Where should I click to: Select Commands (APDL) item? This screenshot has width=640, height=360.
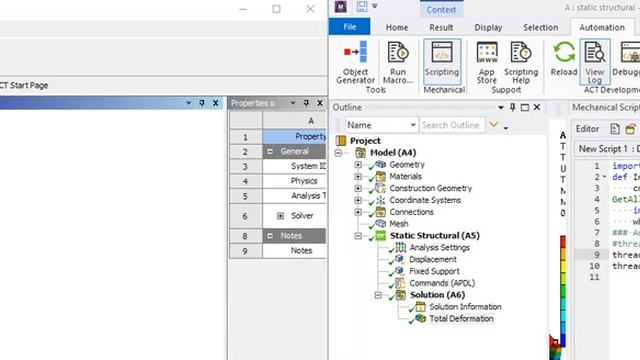(442, 283)
